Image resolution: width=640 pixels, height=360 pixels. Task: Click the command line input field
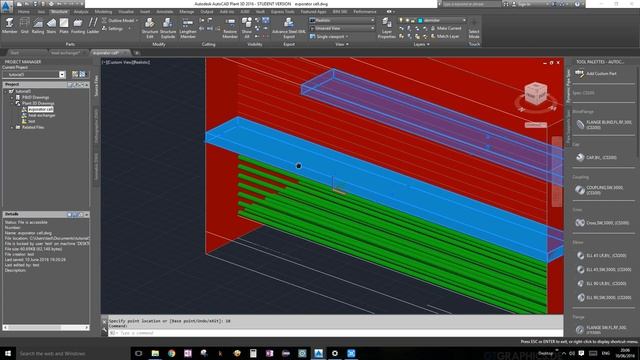point(335,333)
